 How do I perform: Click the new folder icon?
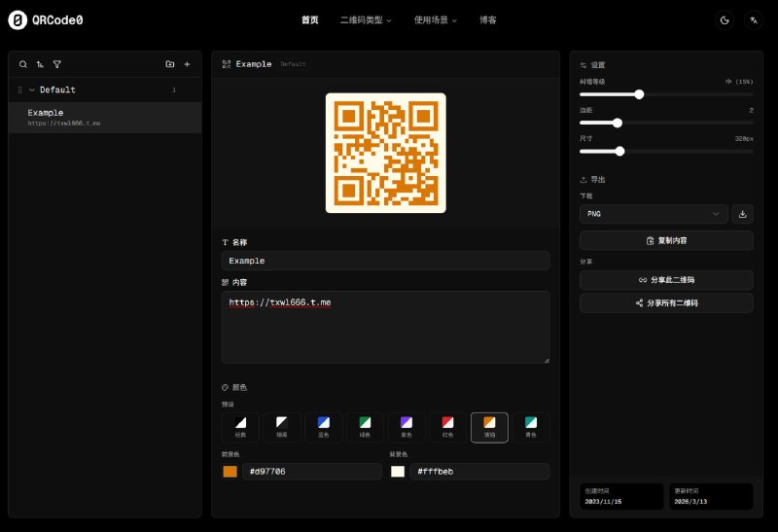click(169, 64)
